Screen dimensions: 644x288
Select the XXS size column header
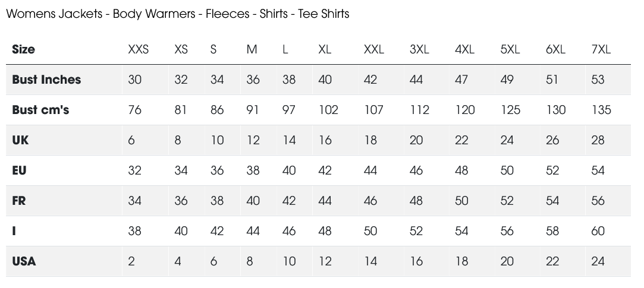pyautogui.click(x=138, y=49)
